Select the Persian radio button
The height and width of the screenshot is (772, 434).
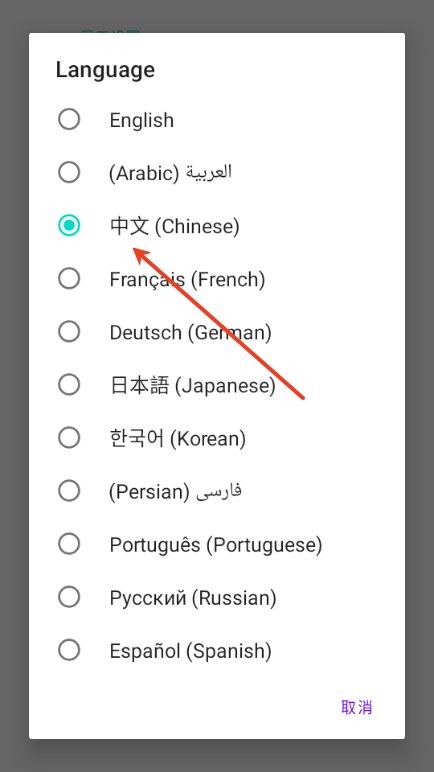[x=69, y=491]
